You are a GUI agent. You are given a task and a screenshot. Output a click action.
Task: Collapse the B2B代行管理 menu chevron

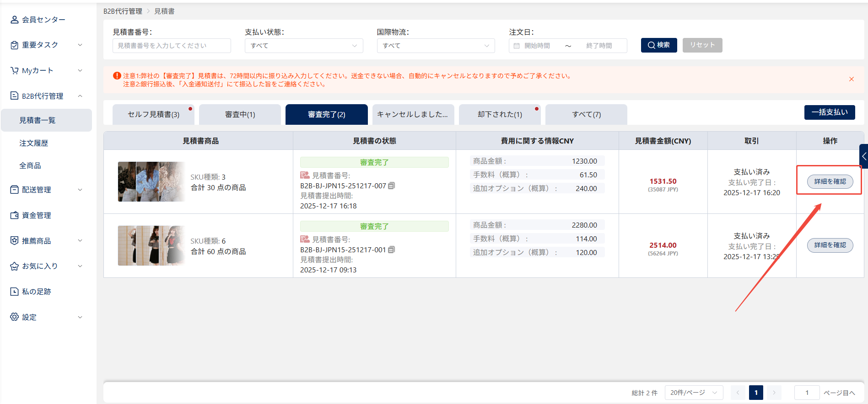80,96
